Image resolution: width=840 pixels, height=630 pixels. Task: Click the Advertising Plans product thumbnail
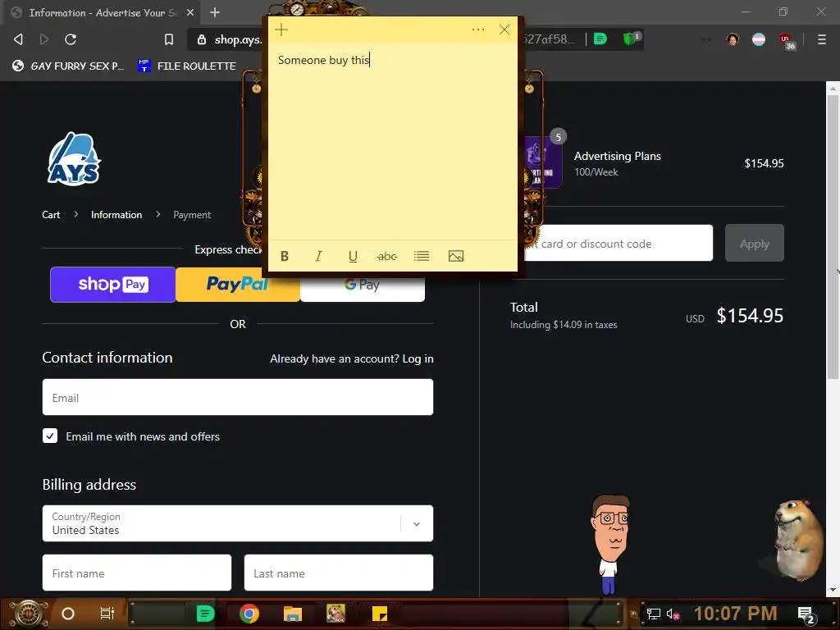click(543, 162)
